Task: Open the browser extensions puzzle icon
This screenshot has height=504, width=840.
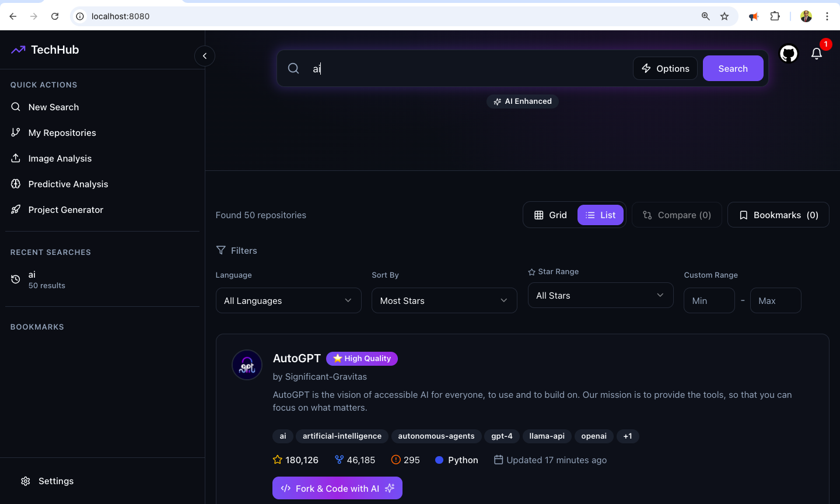Action: [x=775, y=16]
